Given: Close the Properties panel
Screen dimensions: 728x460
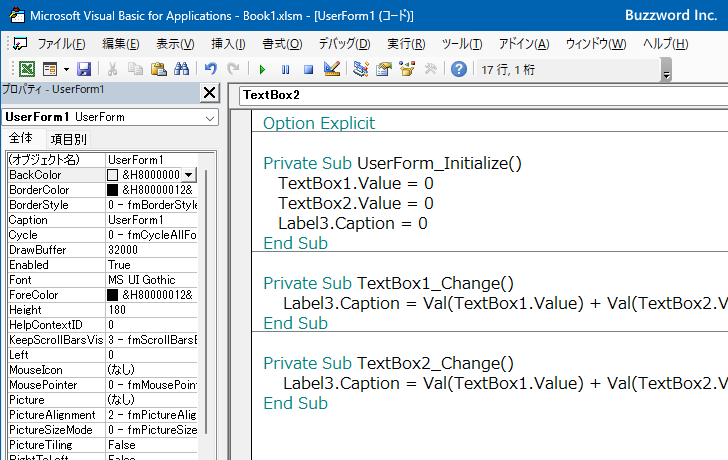Looking at the screenshot, I should coord(209,93).
